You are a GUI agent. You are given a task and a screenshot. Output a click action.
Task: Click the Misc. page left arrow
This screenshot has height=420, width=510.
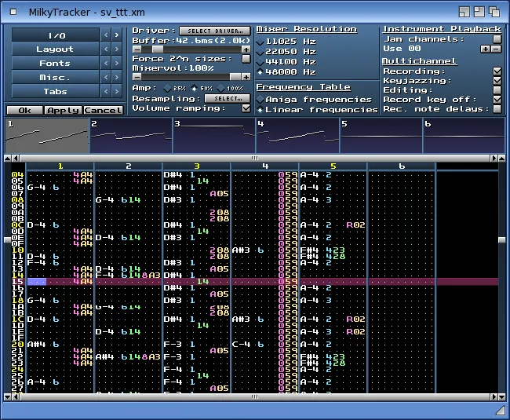pos(107,78)
